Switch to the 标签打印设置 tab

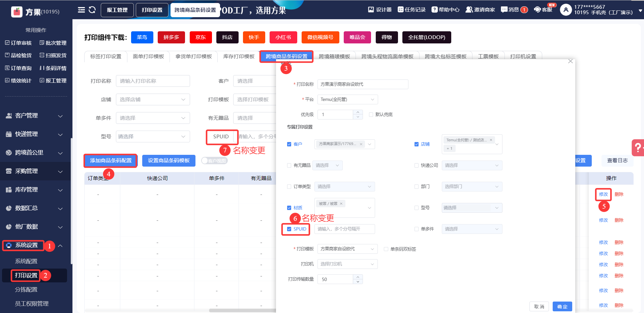click(106, 57)
